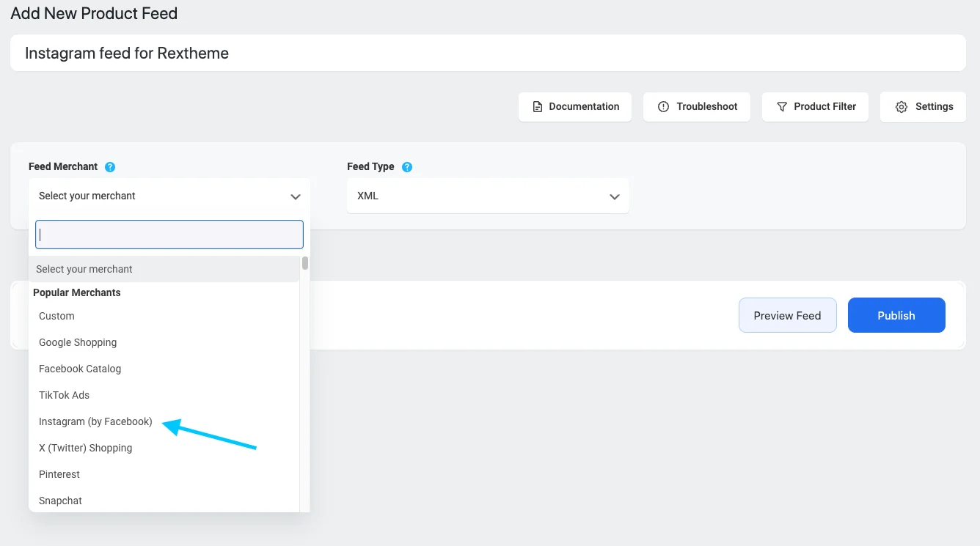This screenshot has width=980, height=546.
Task: Select Snapchat merchant option
Action: tap(164, 501)
